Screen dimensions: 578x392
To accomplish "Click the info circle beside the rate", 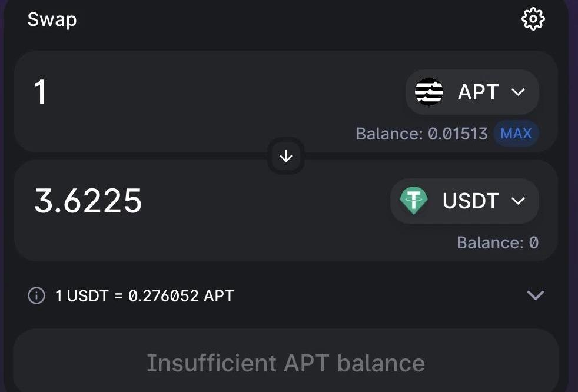I will coord(36,295).
